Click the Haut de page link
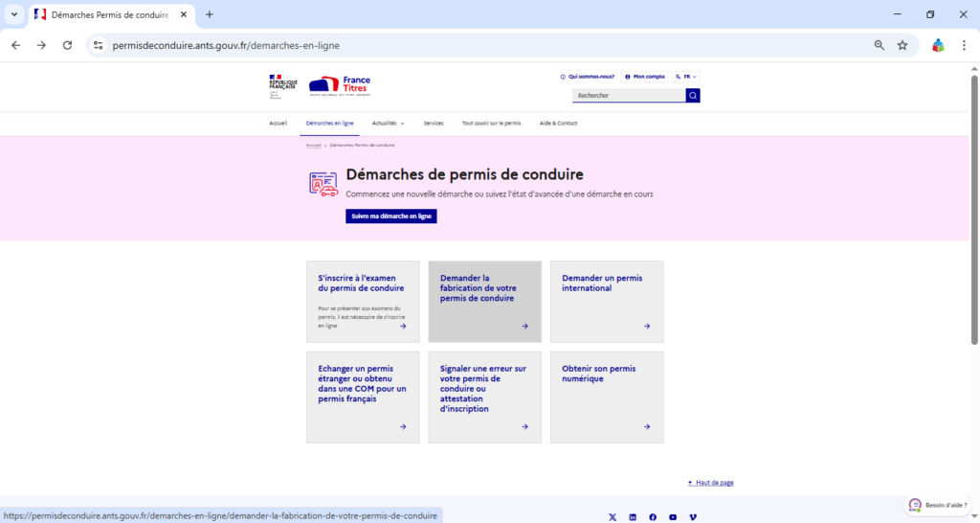 (711, 483)
